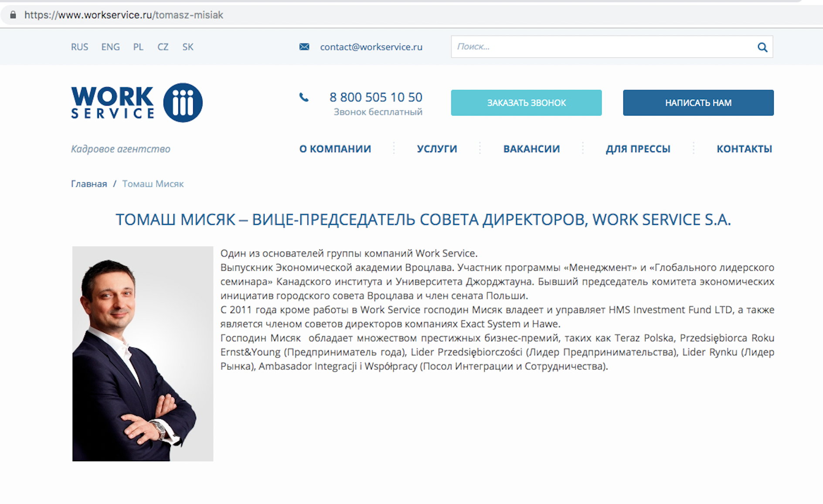
Task: Click the portrait photo of Томаш Мисяк
Action: click(x=143, y=354)
